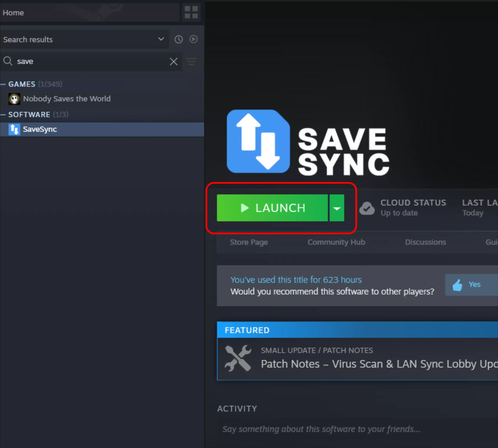Viewport: 498px width, 448px height.
Task: Toggle the ready-to-play filter icon
Action: coord(193,39)
